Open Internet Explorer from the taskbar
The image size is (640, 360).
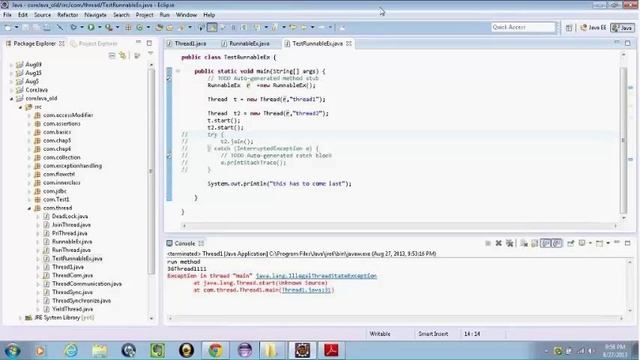[x=71, y=350]
